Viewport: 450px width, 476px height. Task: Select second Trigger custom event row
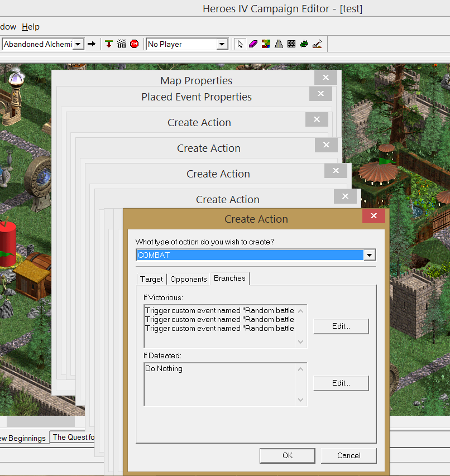point(219,319)
